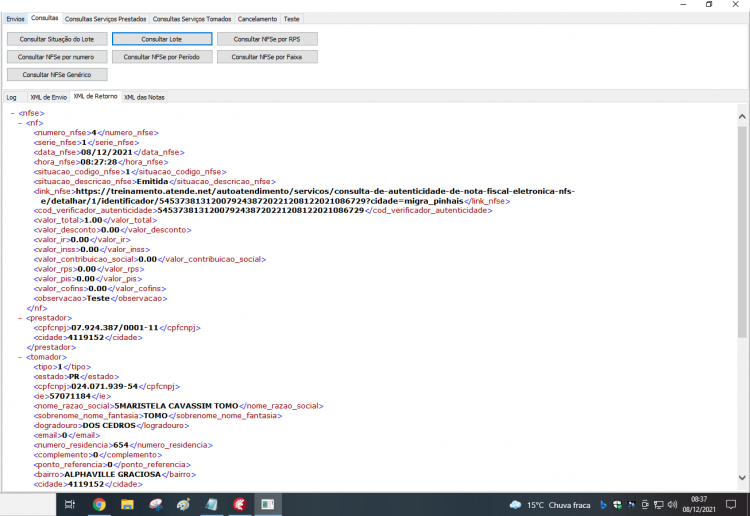Collapse the tomador XML node

20,357
